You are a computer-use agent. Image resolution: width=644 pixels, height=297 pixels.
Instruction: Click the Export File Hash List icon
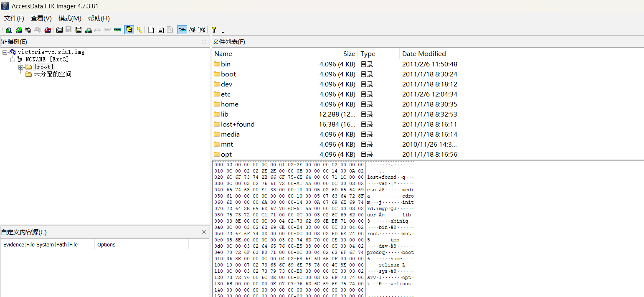(160, 30)
